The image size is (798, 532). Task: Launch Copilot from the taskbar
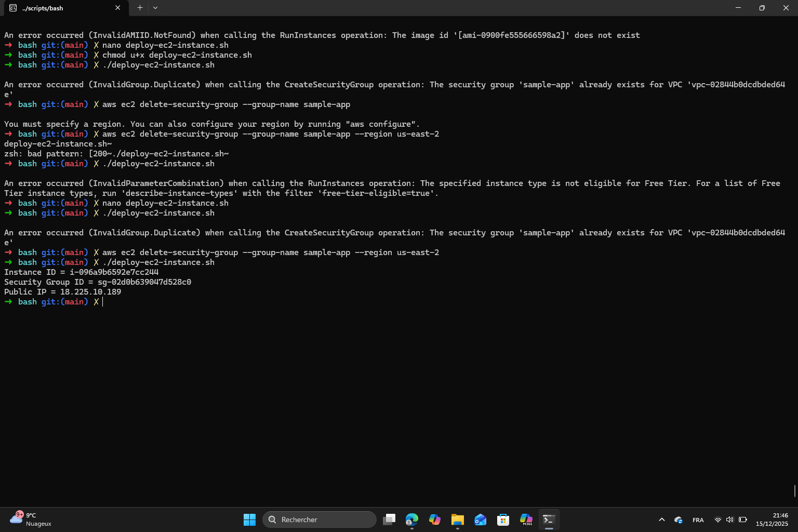click(435, 519)
